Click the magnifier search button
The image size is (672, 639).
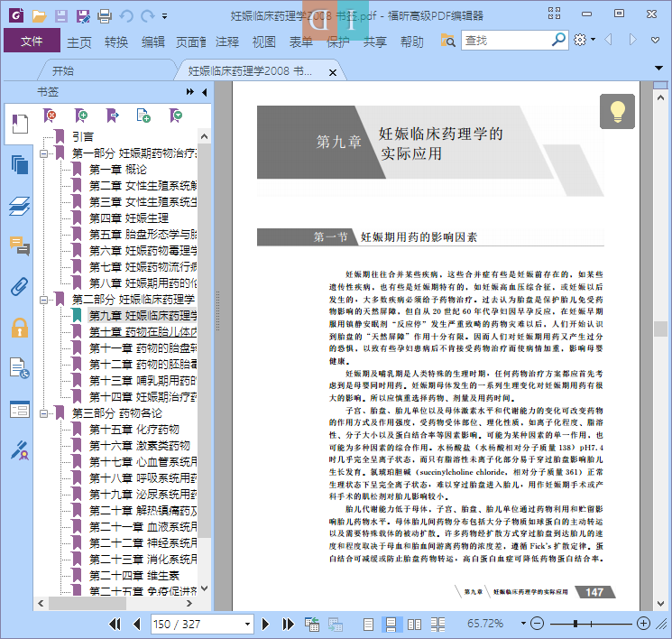558,40
